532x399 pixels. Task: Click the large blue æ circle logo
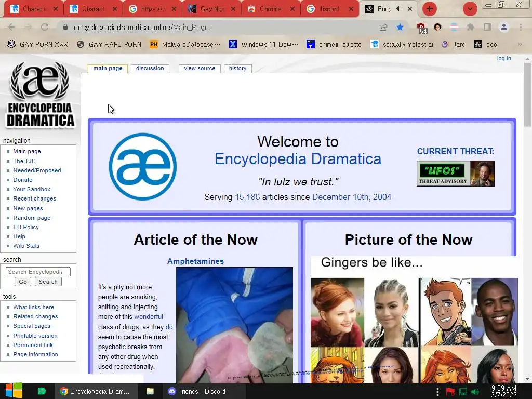[x=143, y=166]
